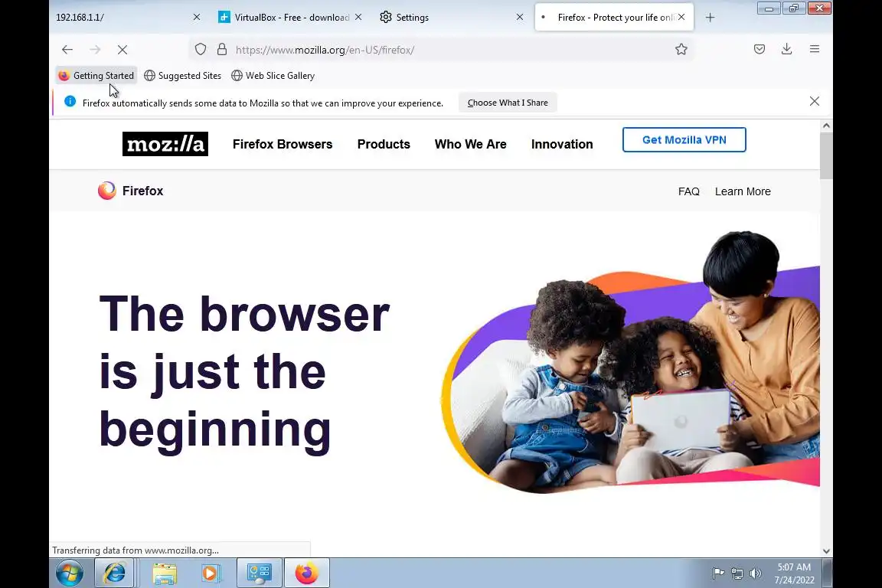Viewport: 882px width, 588px height.
Task: Click the Firefox logo on the page
Action: pyautogui.click(x=130, y=191)
